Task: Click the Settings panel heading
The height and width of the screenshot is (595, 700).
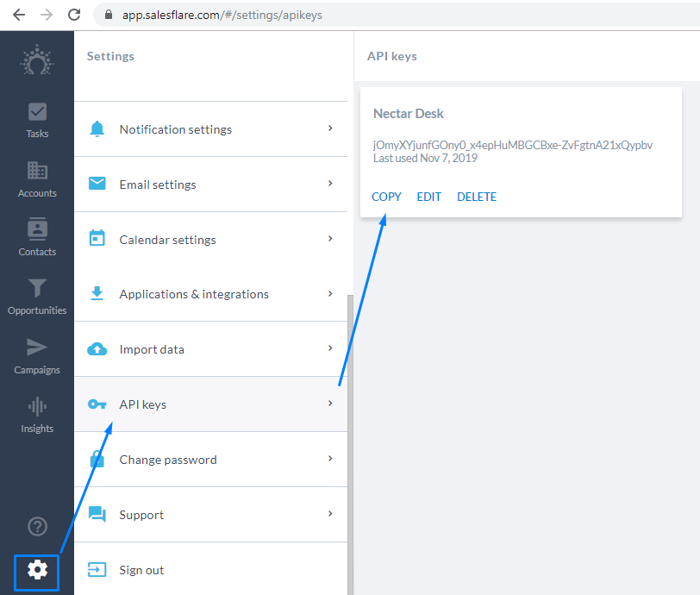Action: tap(110, 56)
